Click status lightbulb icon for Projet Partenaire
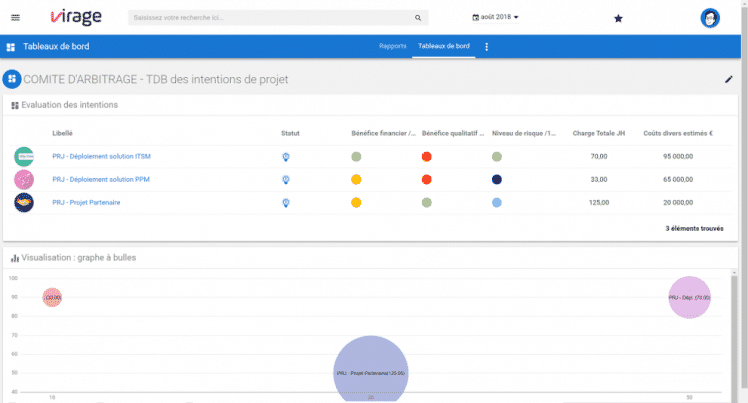 (x=286, y=203)
